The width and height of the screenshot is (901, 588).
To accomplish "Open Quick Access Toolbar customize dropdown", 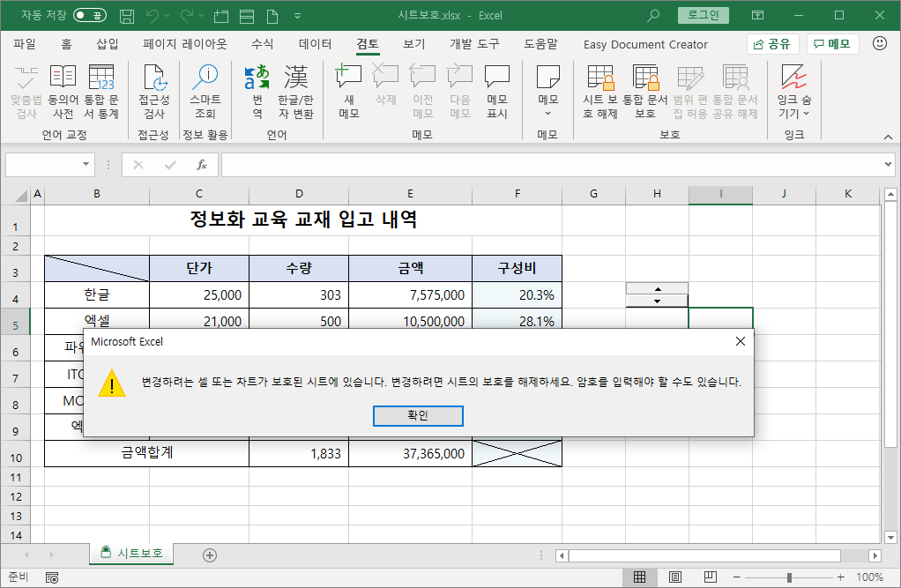I will click(x=297, y=16).
